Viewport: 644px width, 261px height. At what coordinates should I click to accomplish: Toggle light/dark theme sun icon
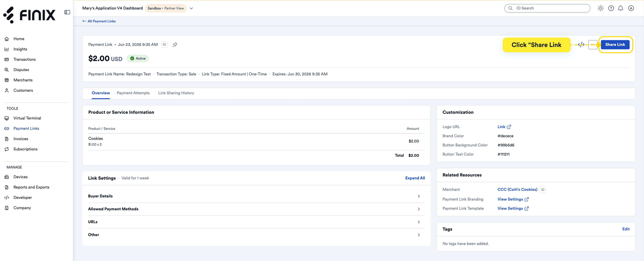point(600,8)
